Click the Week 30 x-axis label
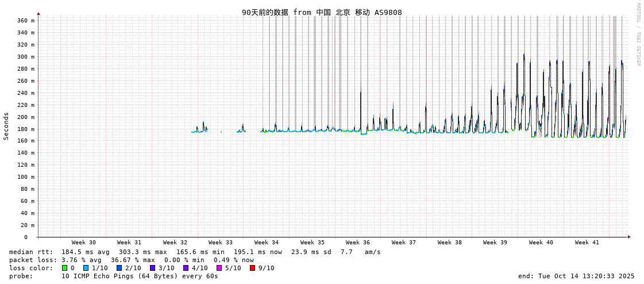Viewport: 644px width, 284px height. click(x=84, y=243)
